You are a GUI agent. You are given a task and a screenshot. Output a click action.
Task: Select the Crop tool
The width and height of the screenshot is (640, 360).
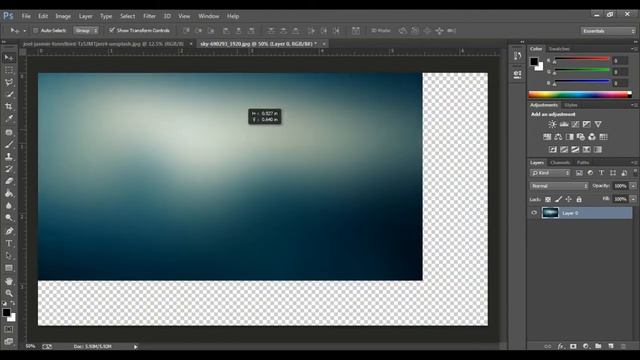9,107
